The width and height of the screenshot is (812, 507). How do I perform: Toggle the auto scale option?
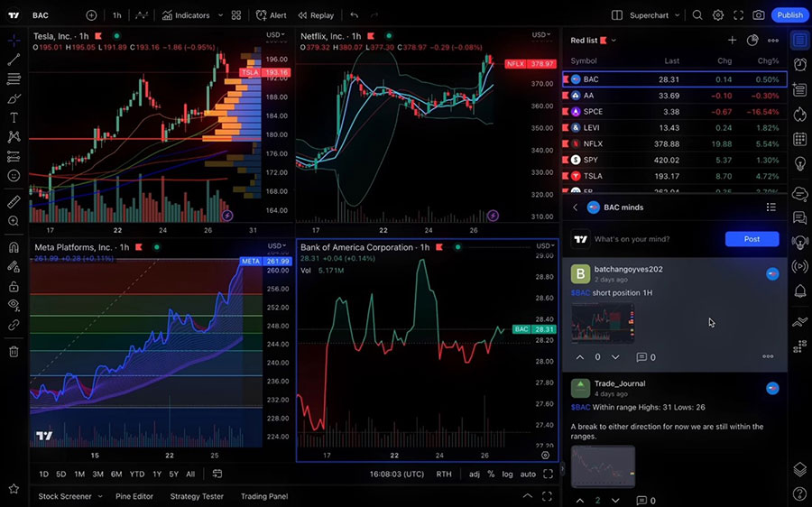click(x=528, y=474)
